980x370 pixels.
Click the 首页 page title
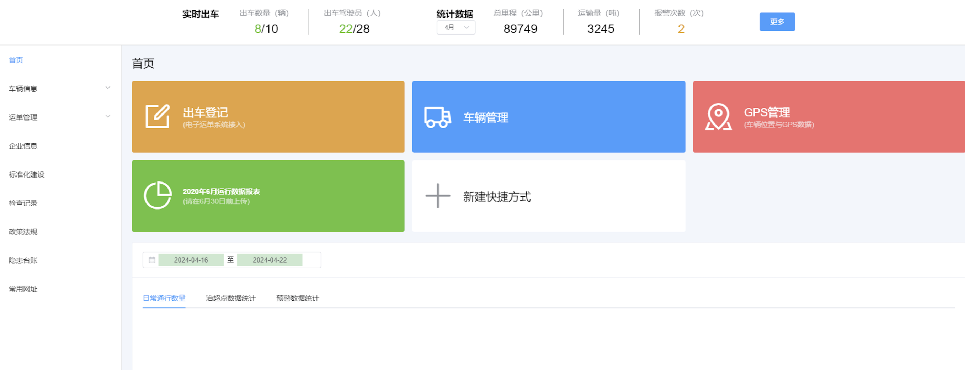coord(143,63)
